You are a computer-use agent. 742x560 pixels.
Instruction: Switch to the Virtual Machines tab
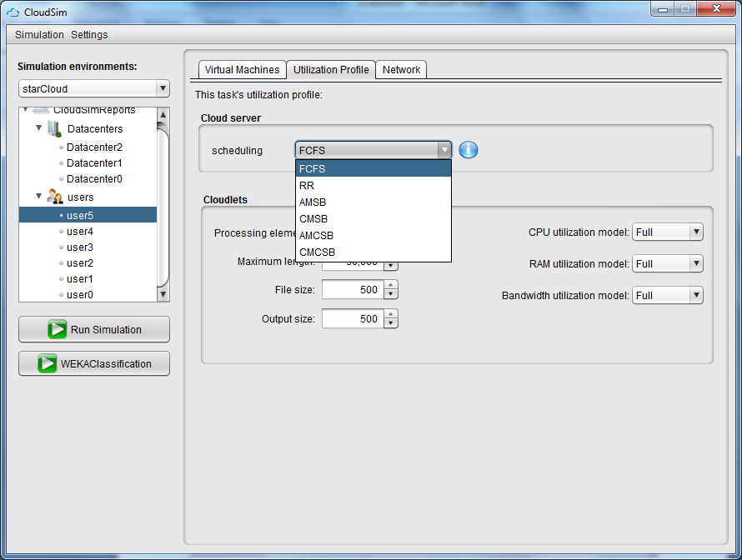tap(243, 69)
